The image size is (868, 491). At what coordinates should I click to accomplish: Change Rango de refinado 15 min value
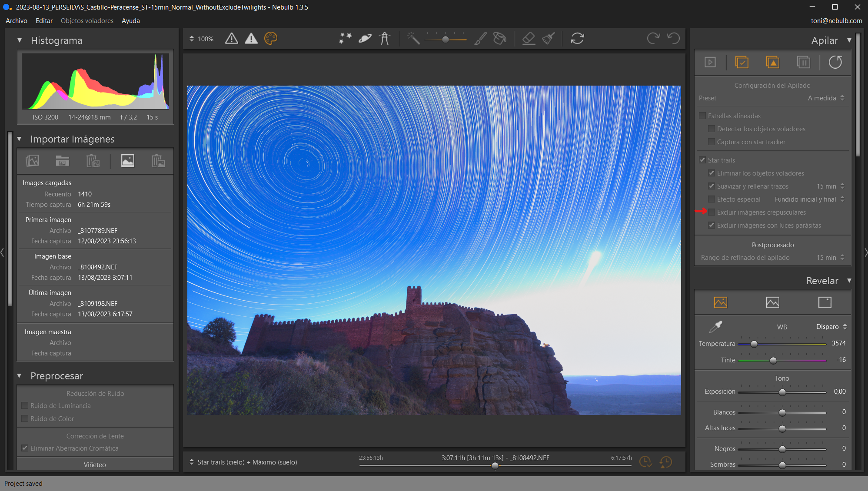830,257
